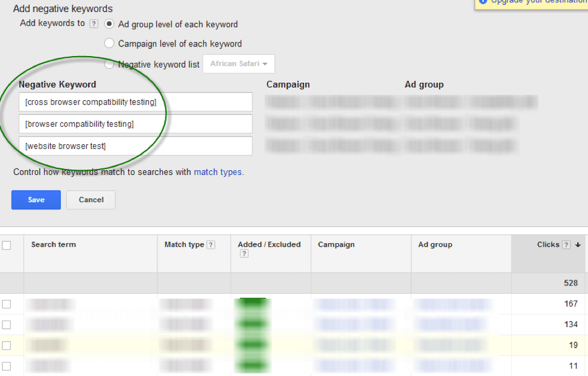Open help tooltip beside Add keywords to
The height and width of the screenshot is (376, 588).
[94, 24]
